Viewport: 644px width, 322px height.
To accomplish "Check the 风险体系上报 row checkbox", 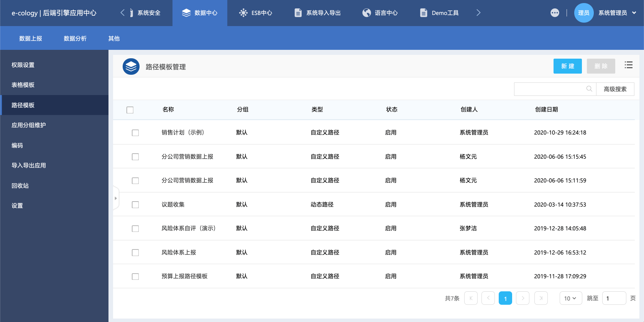I will (135, 253).
